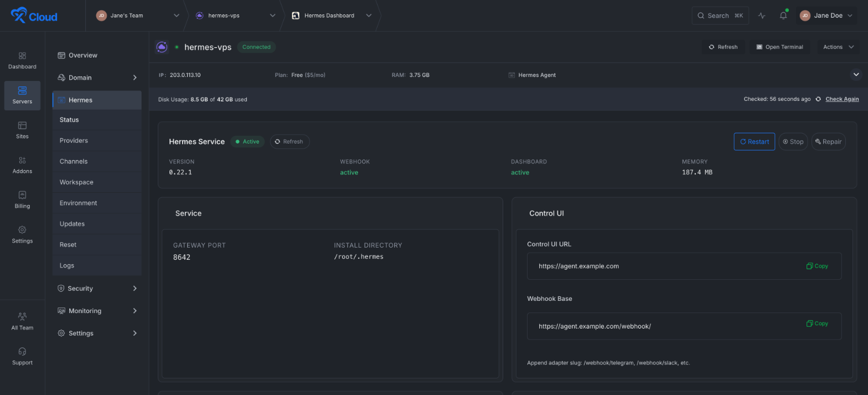Screen dimensions: 868x395
Task: Open the Jane Doe account menu chevron
Action: [x=850, y=16]
